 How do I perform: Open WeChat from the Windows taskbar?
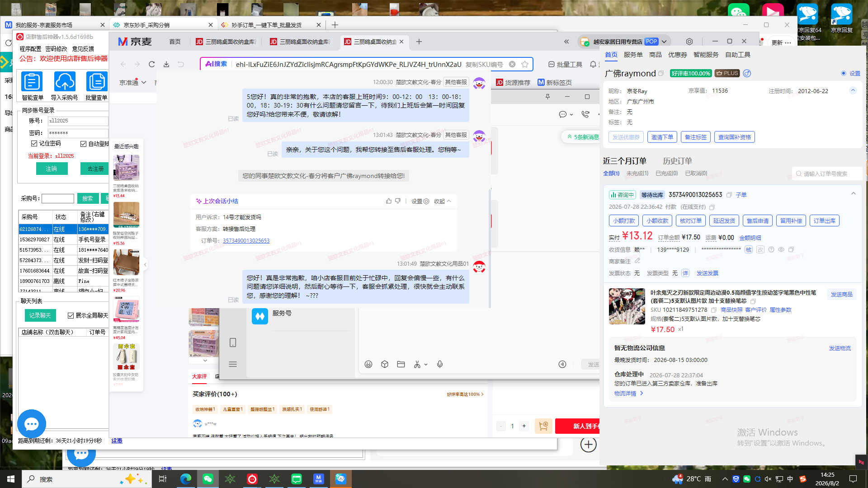click(x=208, y=479)
